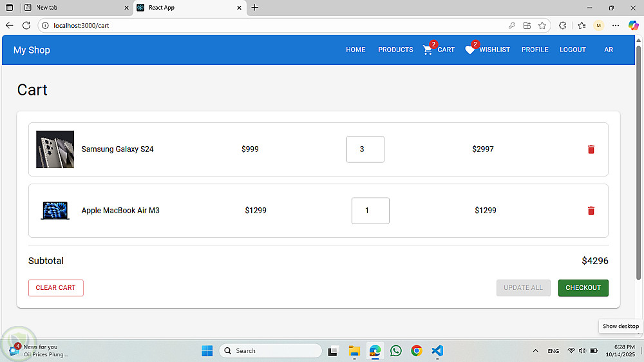The image size is (644, 362).
Task: Add this page to favorites star
Action: coord(542,26)
